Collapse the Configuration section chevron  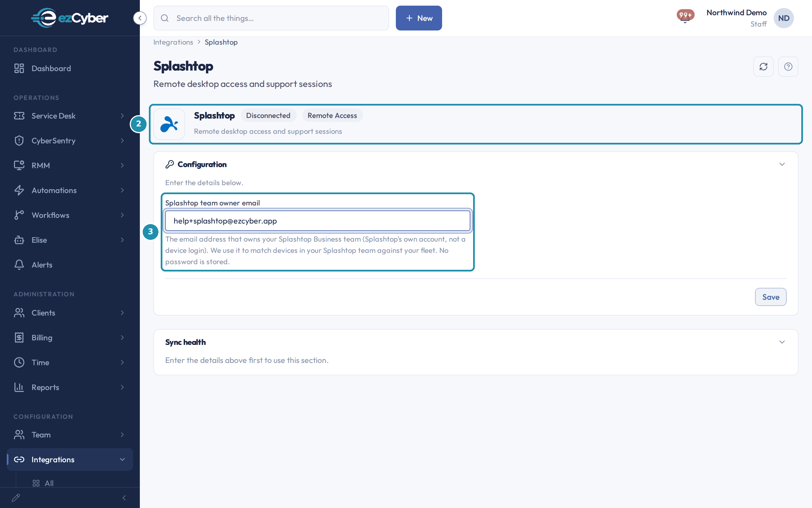click(x=782, y=164)
